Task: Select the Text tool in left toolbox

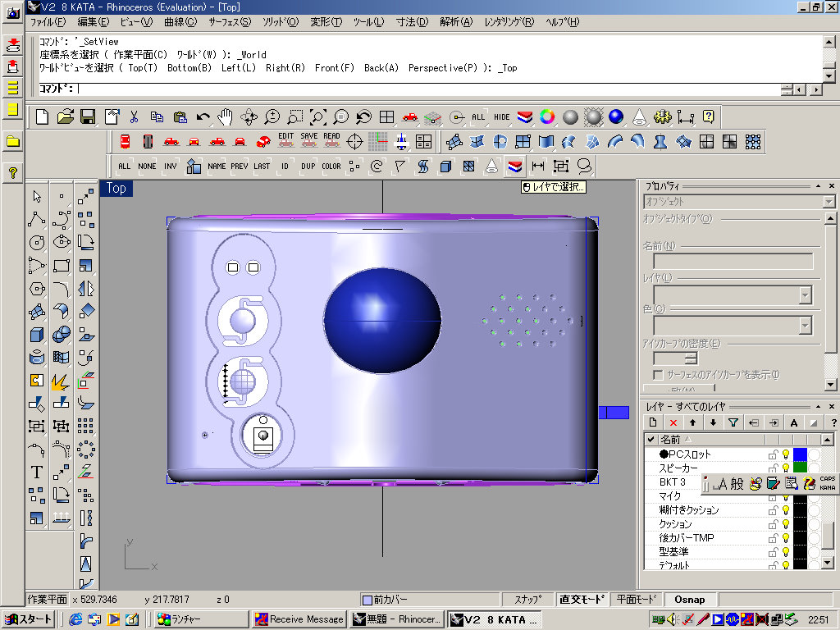Action: click(36, 472)
